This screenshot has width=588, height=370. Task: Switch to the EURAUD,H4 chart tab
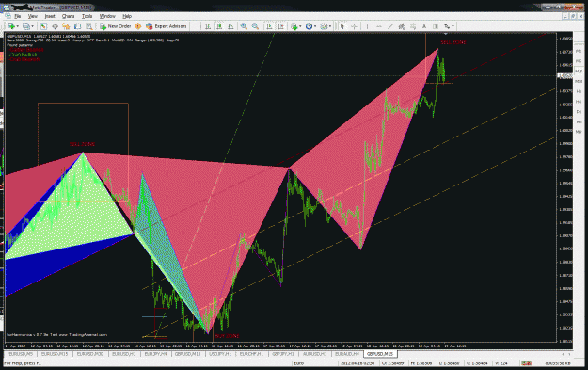(347, 354)
